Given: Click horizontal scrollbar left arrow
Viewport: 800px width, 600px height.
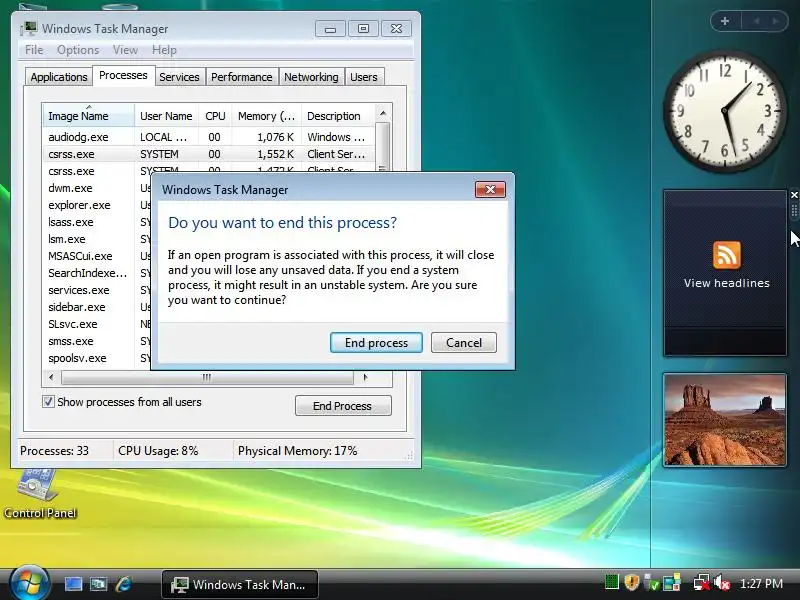Looking at the screenshot, I should click(x=51, y=378).
